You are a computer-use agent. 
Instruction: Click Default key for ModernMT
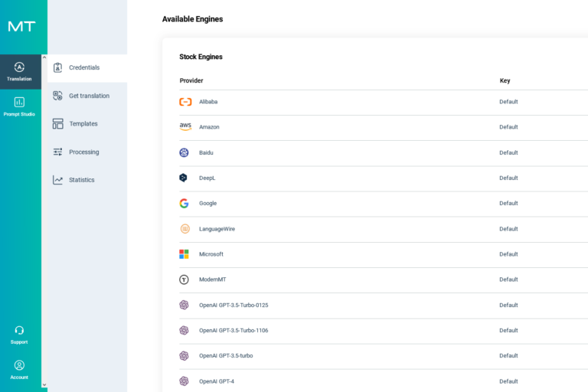[508, 279]
